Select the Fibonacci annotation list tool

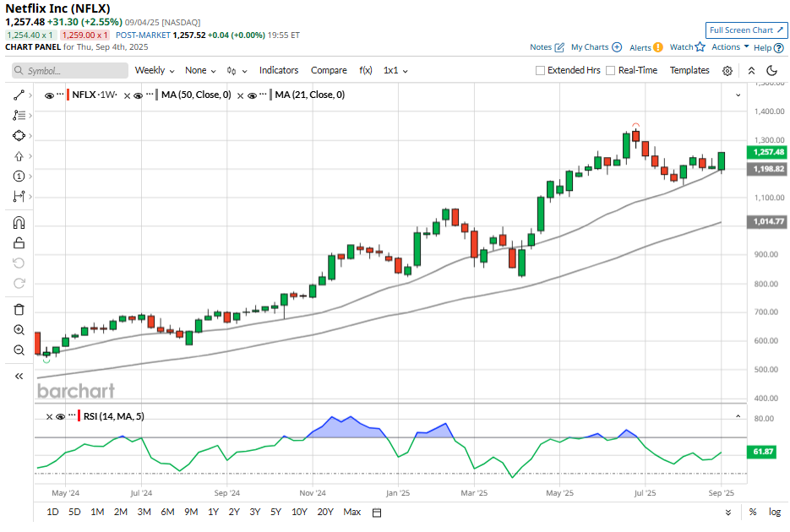coord(19,115)
